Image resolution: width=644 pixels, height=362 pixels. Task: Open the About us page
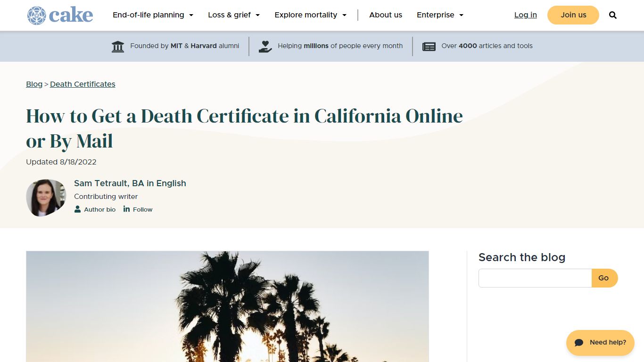tap(386, 15)
